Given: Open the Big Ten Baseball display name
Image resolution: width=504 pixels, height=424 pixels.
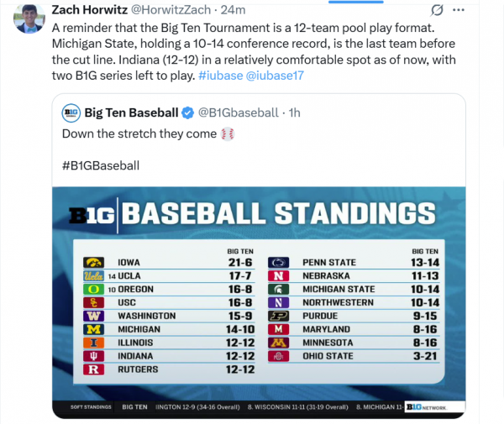Looking at the screenshot, I should 131,113.
